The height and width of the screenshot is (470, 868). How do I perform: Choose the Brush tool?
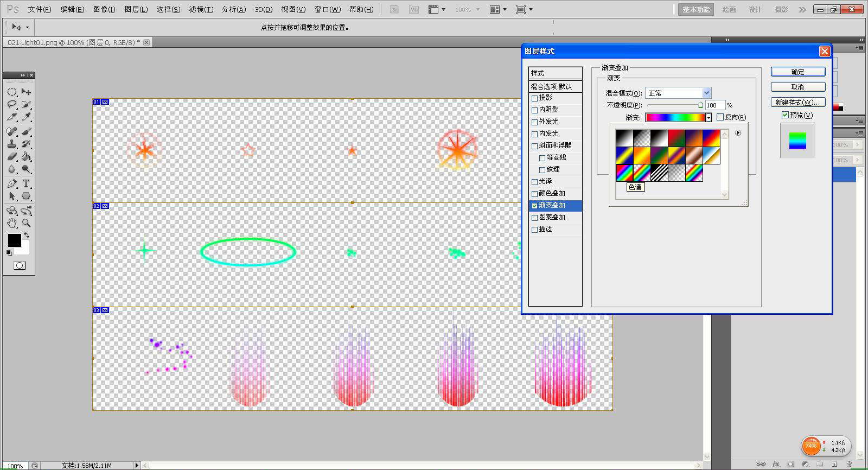[26, 131]
